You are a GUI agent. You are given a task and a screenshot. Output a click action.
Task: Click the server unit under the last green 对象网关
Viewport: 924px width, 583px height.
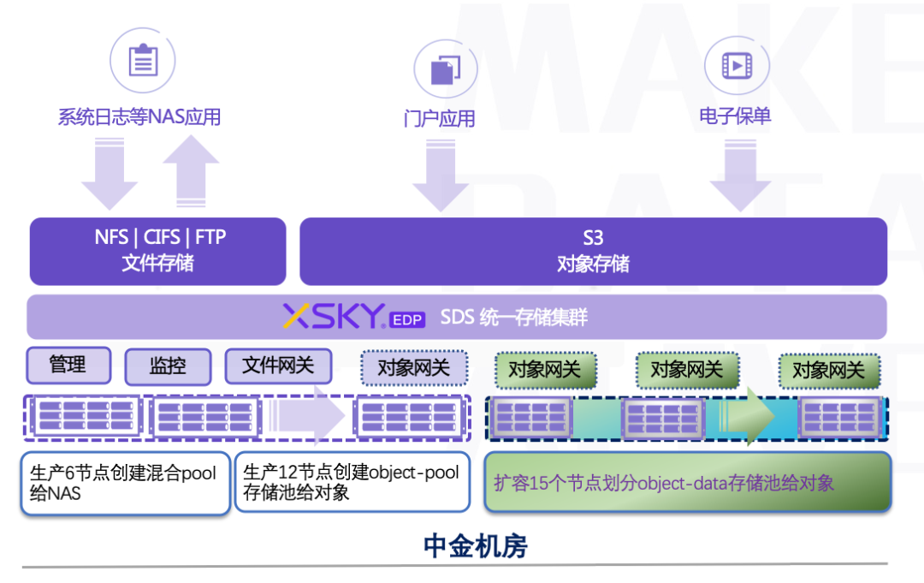(x=840, y=418)
